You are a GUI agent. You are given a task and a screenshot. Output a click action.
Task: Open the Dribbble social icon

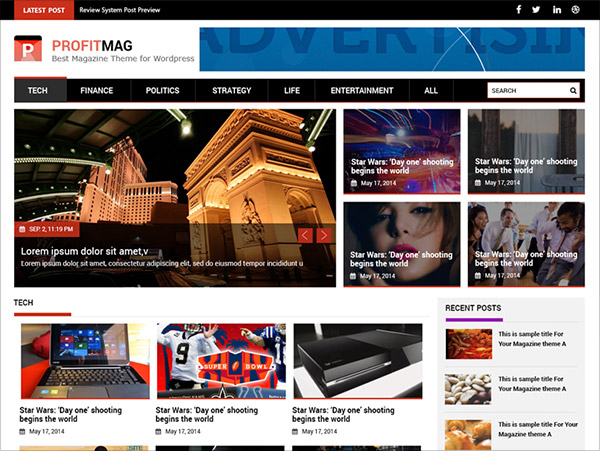click(576, 10)
